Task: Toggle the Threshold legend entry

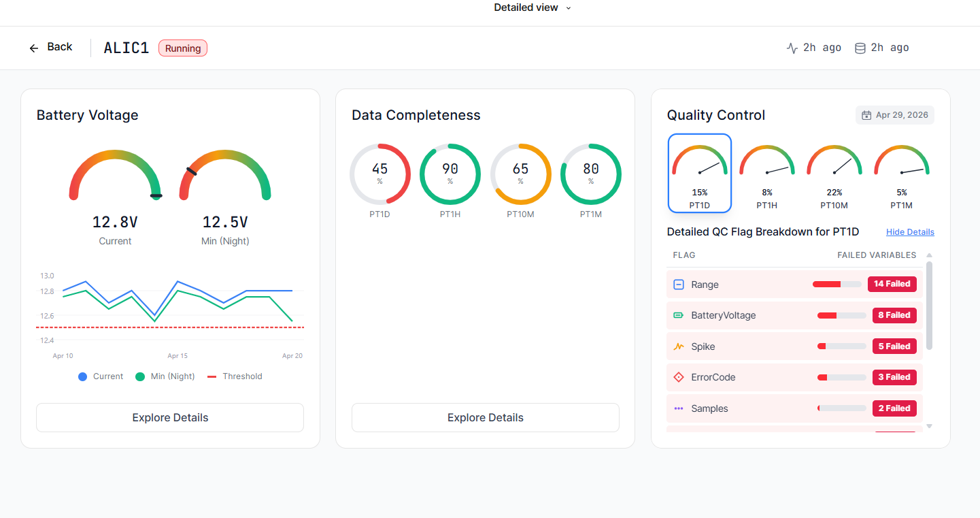Action: (235, 376)
